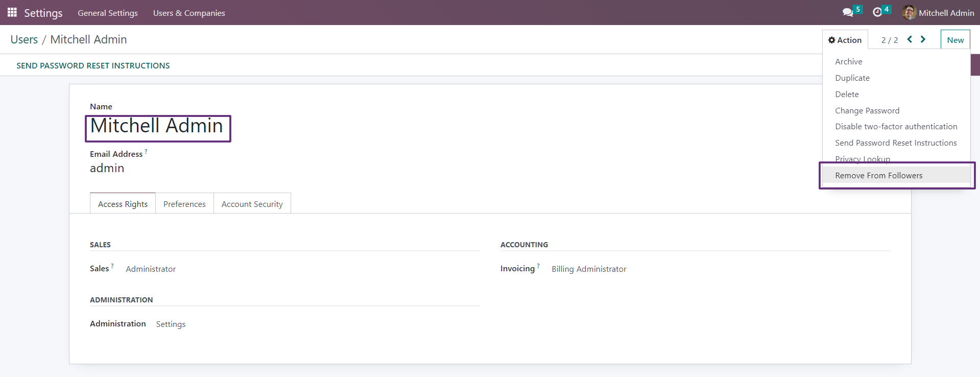Click the Sales field help question mark

coord(112,266)
